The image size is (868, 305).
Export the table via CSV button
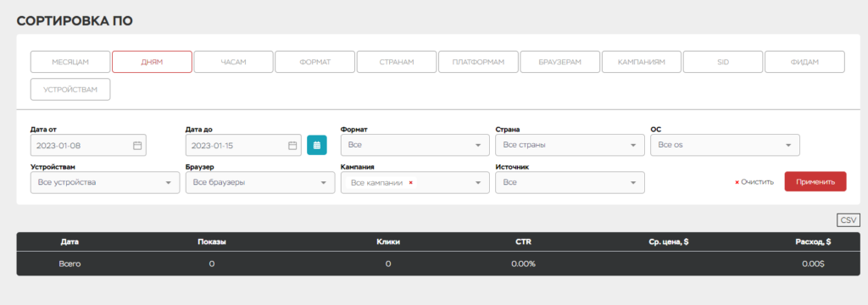848,219
